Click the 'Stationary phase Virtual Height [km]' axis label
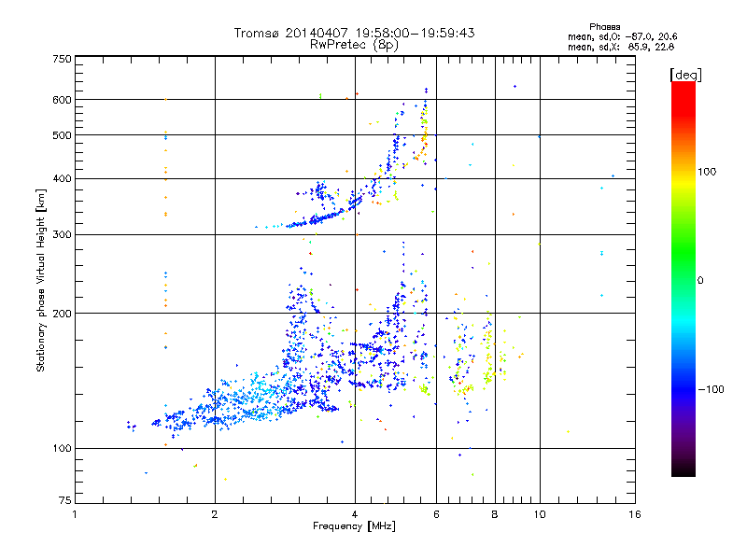 click(x=41, y=281)
